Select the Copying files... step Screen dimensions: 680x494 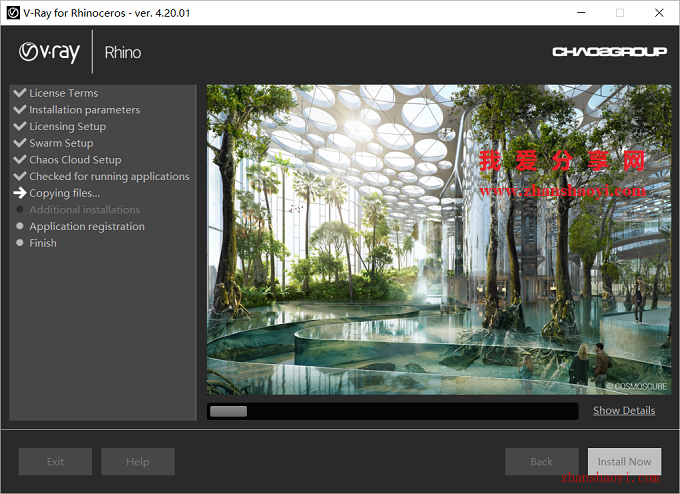click(65, 193)
